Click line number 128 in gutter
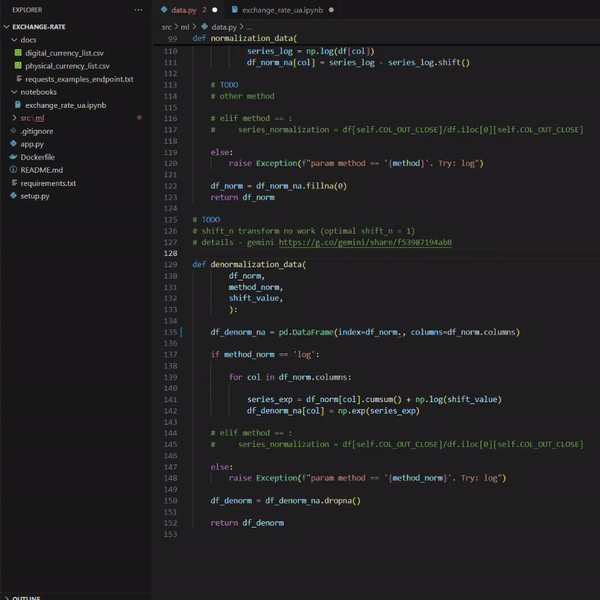Image resolution: width=600 pixels, height=600 pixels. 170,253
